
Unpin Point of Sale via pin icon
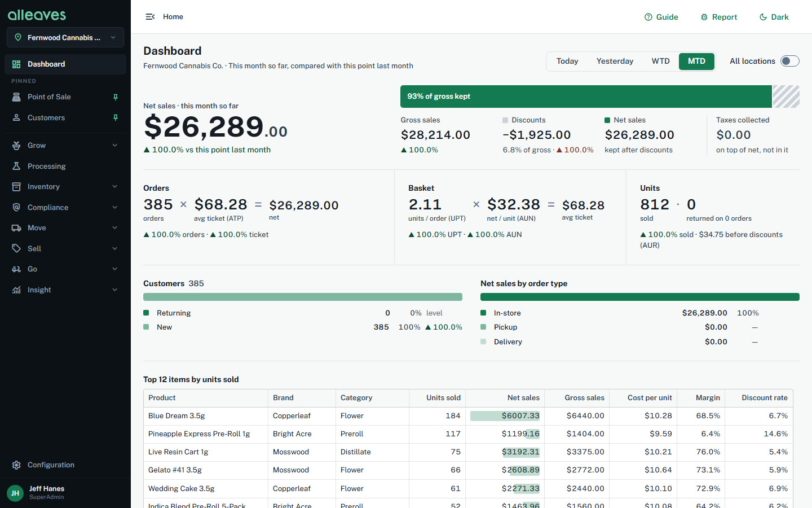(x=116, y=97)
